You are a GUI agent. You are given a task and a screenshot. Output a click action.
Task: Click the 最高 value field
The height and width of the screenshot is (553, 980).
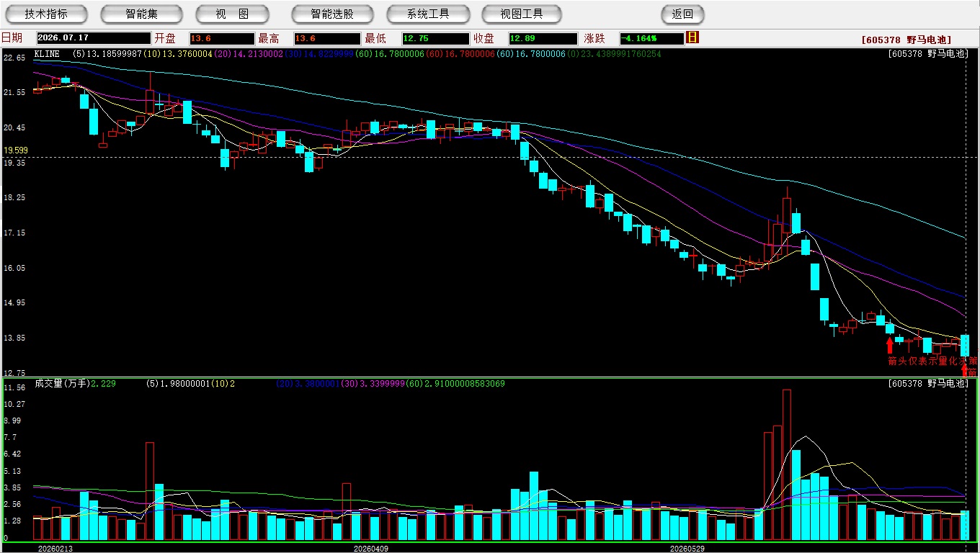pos(326,39)
